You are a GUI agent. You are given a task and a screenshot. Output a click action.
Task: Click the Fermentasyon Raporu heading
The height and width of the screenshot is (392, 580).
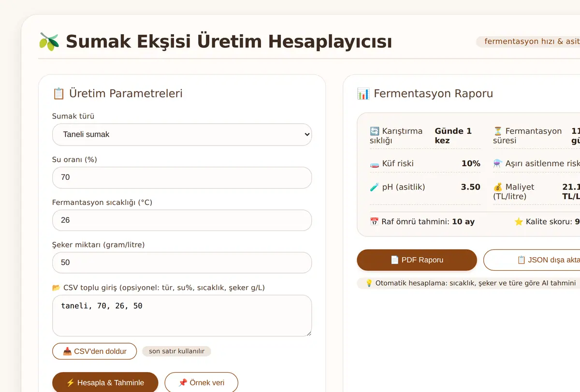click(434, 93)
